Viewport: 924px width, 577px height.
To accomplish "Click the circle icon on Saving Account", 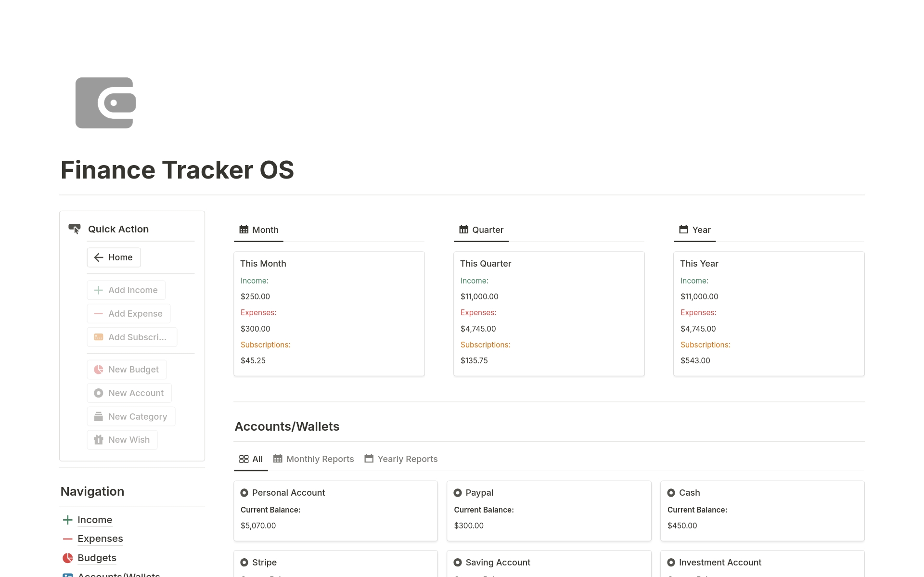I will point(458,563).
